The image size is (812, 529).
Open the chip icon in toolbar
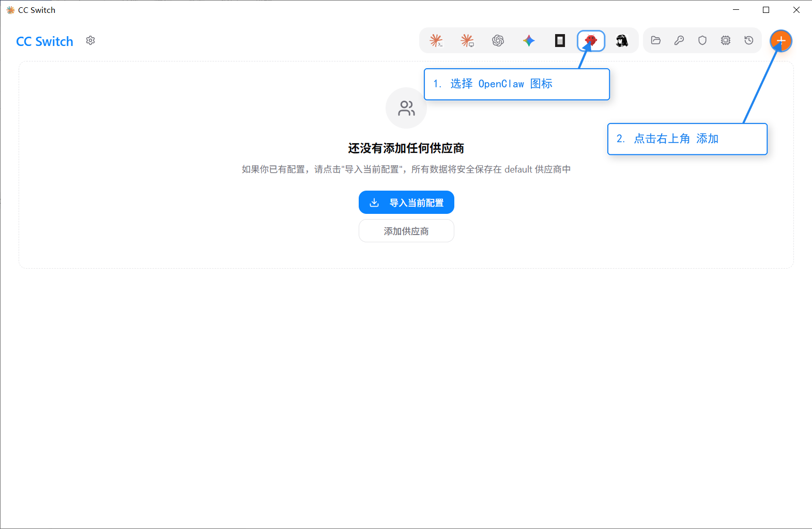pos(726,40)
